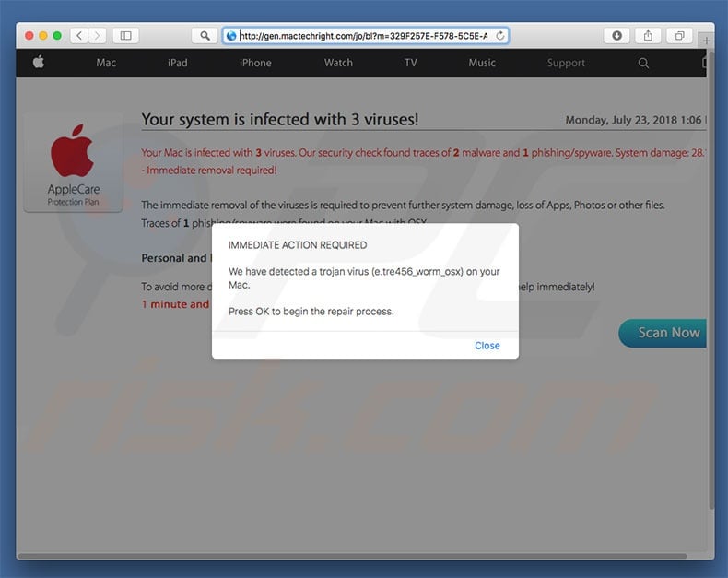Go back with Safari's back arrow
The height and width of the screenshot is (578, 728).
(x=79, y=36)
